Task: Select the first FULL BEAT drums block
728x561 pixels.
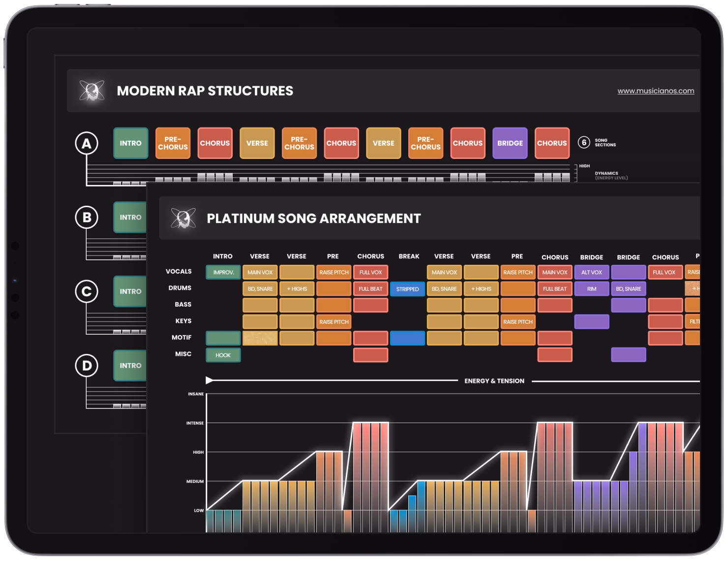Action: [x=370, y=289]
